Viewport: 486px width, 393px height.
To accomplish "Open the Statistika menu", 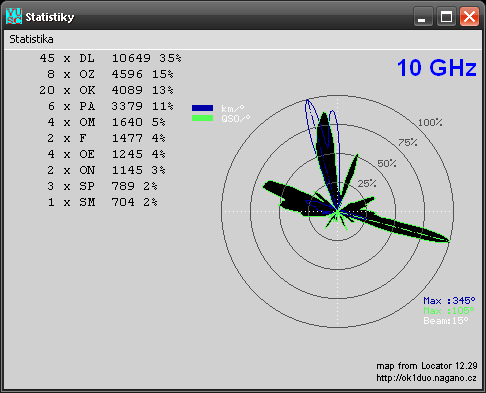I will [x=31, y=39].
